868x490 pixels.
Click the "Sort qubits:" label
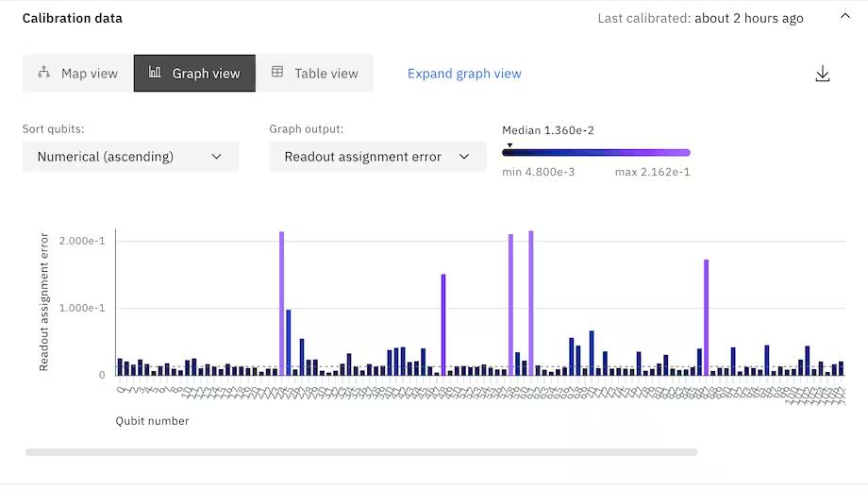tap(53, 129)
